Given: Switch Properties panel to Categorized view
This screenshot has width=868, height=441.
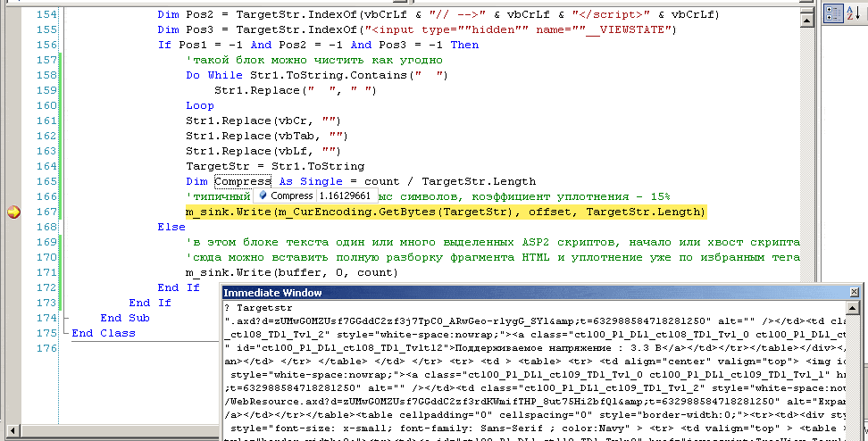Looking at the screenshot, I should (832, 13).
